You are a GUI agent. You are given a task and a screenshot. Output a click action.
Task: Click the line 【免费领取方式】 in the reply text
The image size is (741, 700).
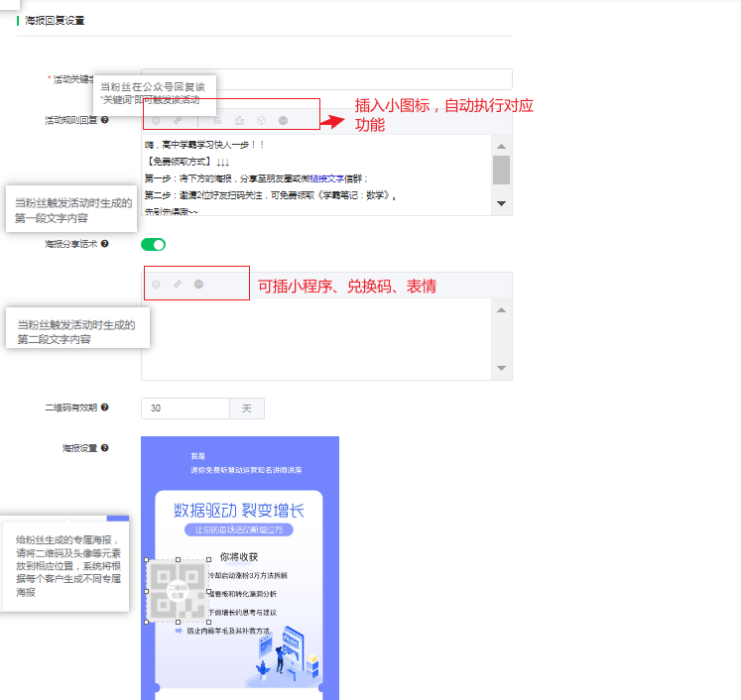187,162
